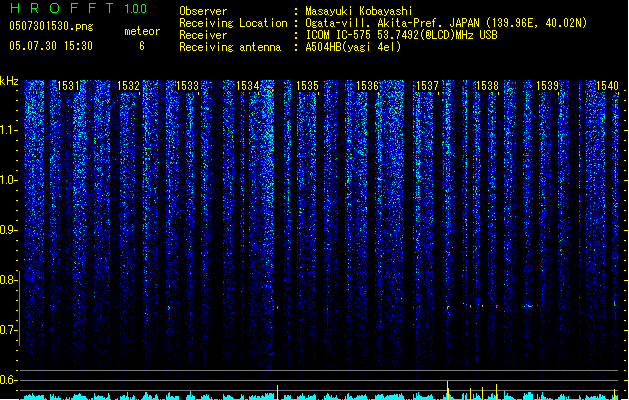Viewport: 629px width, 400px height.
Task: Click the meteor echo just after 1537
Action: (448, 307)
